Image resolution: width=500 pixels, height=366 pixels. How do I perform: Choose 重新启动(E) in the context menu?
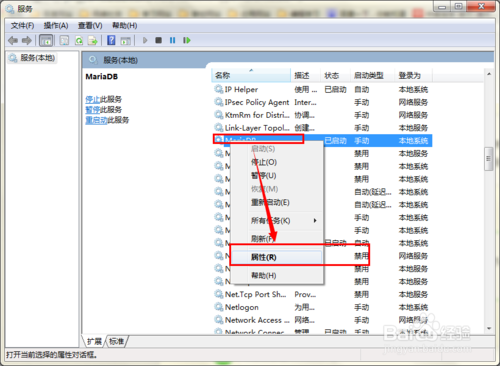tap(277, 202)
